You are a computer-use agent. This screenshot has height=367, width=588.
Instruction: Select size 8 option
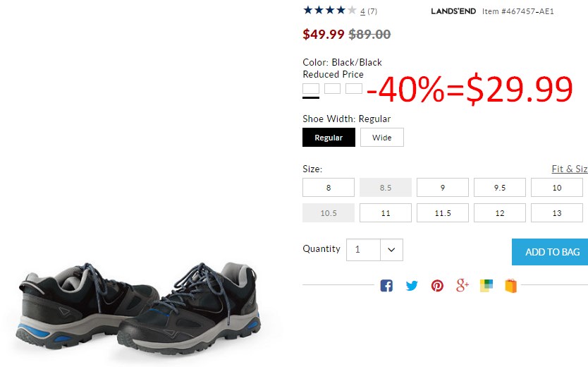click(x=329, y=188)
